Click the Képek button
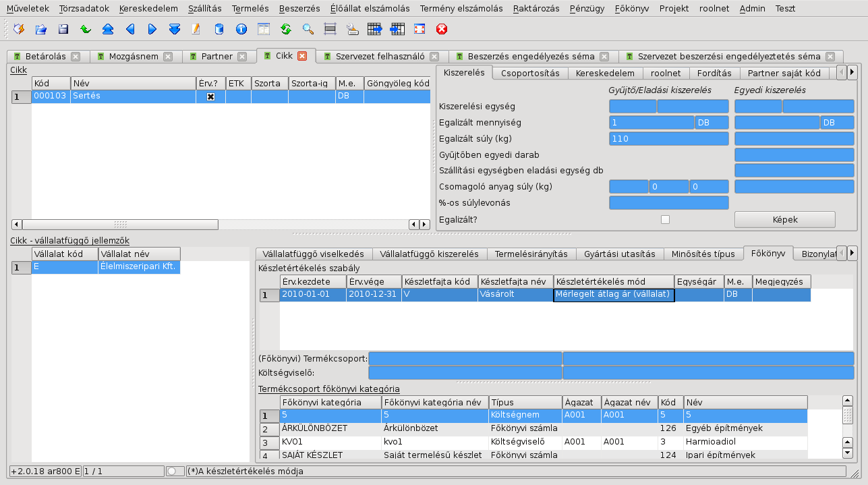Screen dimensions: 868x485 [784, 219]
